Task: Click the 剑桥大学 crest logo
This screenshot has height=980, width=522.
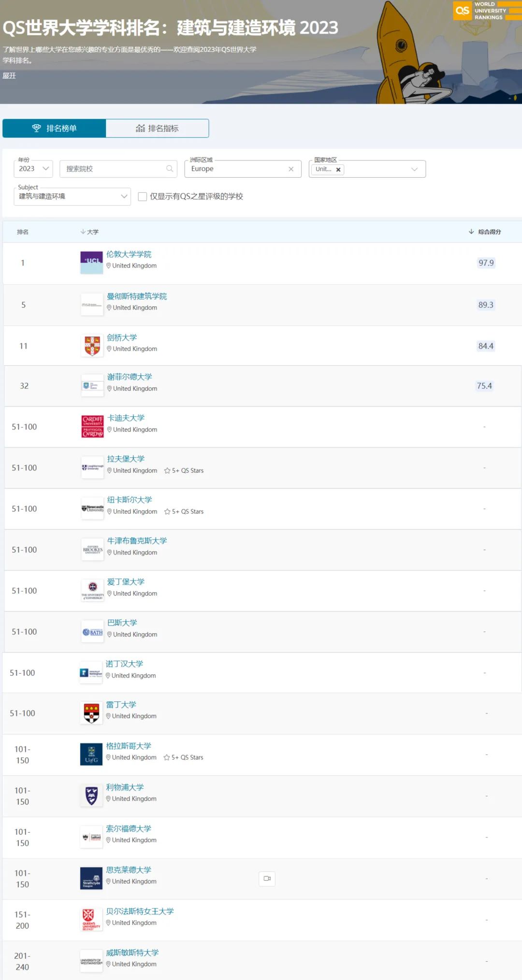Action: [x=92, y=346]
